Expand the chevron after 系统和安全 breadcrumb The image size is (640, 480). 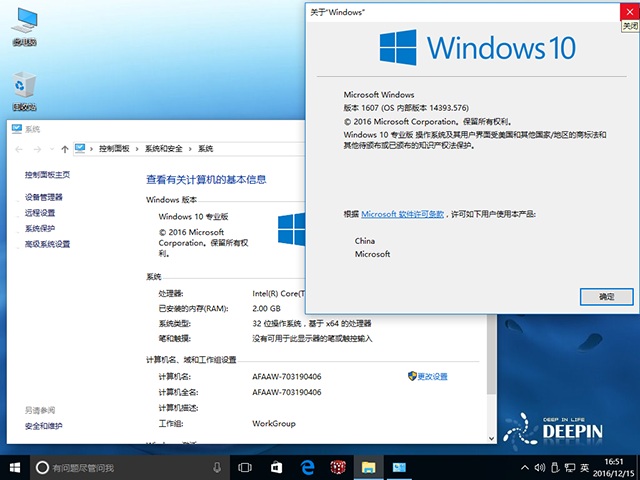point(192,148)
